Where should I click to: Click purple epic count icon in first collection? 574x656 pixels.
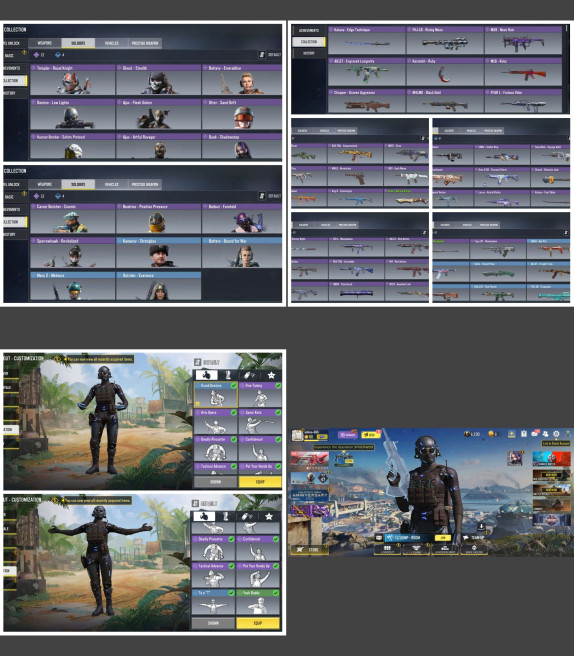tap(36, 55)
